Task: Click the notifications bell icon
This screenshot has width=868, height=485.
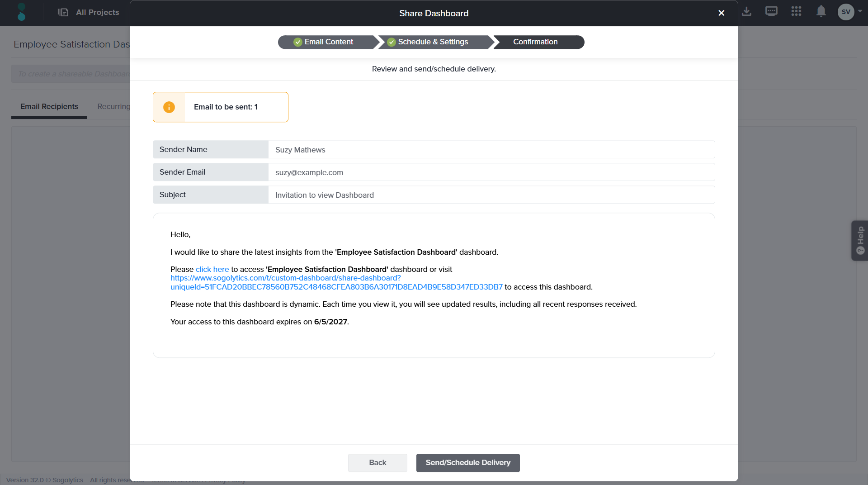Action: click(x=821, y=12)
